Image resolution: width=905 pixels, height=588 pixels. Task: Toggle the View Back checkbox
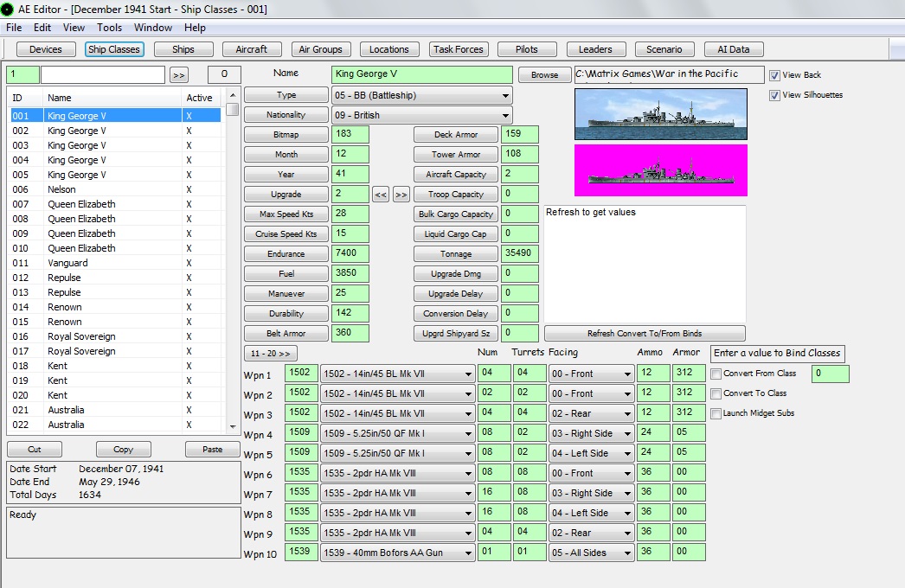pos(774,75)
